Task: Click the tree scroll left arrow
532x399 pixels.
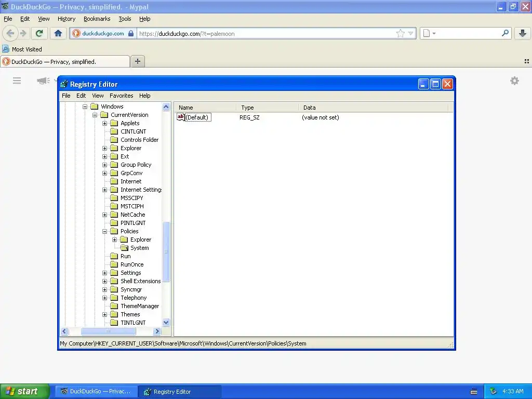Action: click(64, 331)
